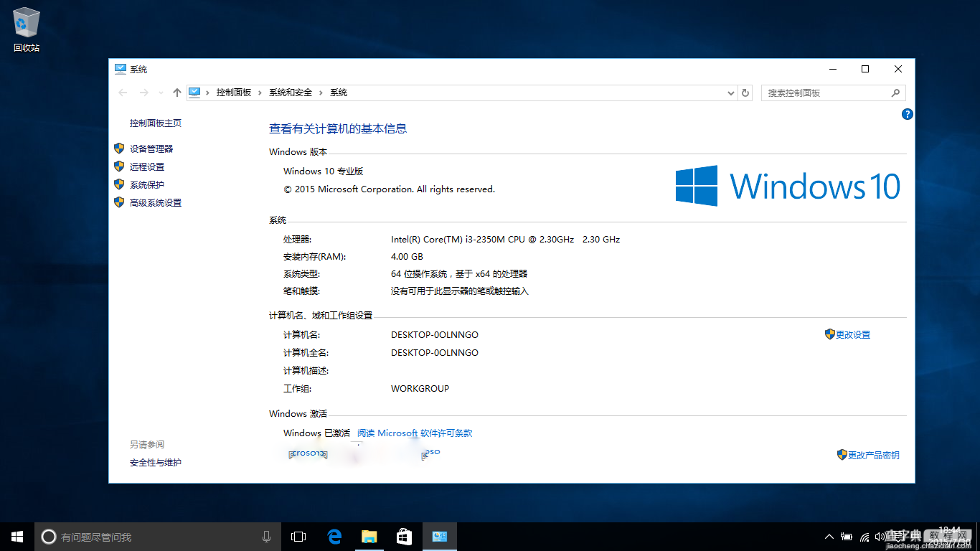Click the computer icon in the address bar

click(194, 93)
